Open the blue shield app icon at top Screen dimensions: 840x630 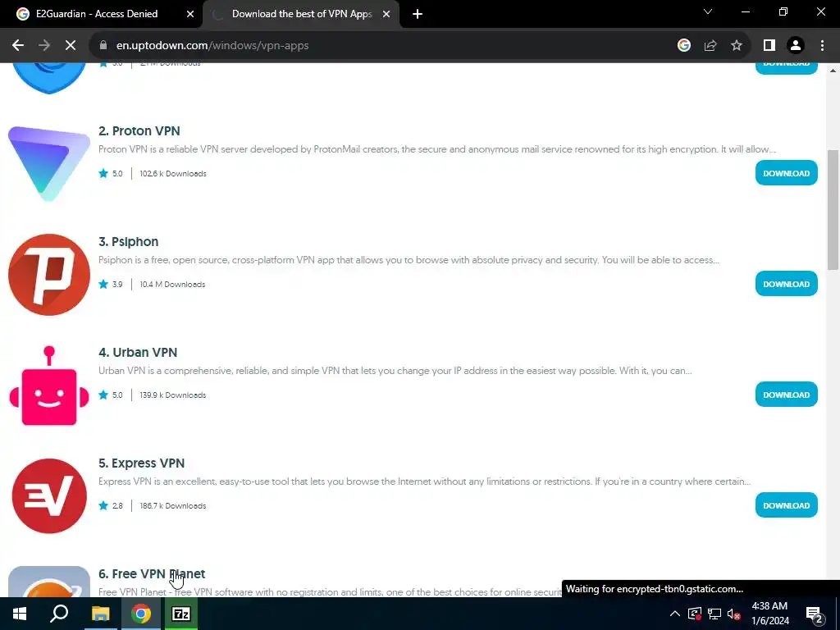49,78
